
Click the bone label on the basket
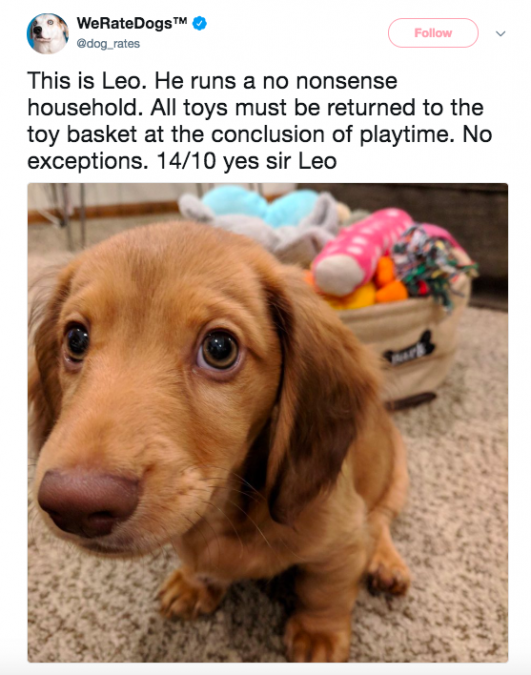click(409, 351)
